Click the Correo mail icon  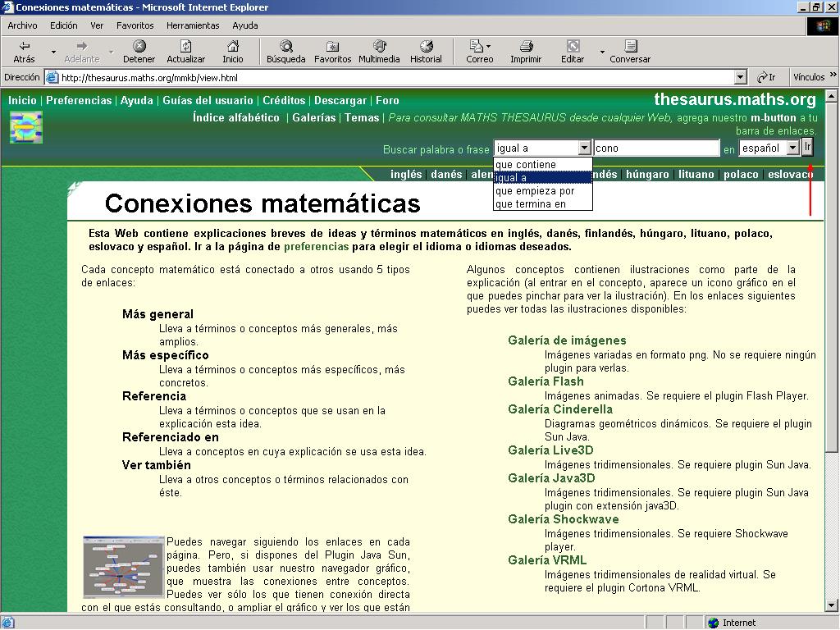(x=476, y=47)
